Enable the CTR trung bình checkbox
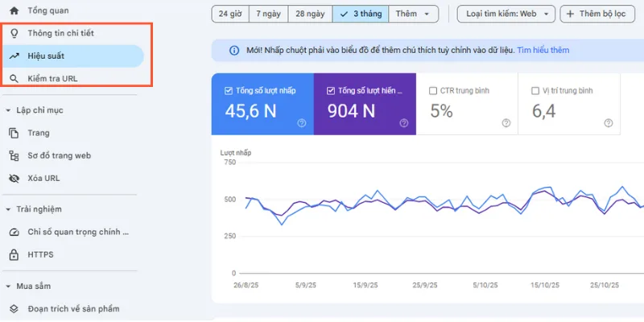644x322 pixels. pyautogui.click(x=433, y=91)
